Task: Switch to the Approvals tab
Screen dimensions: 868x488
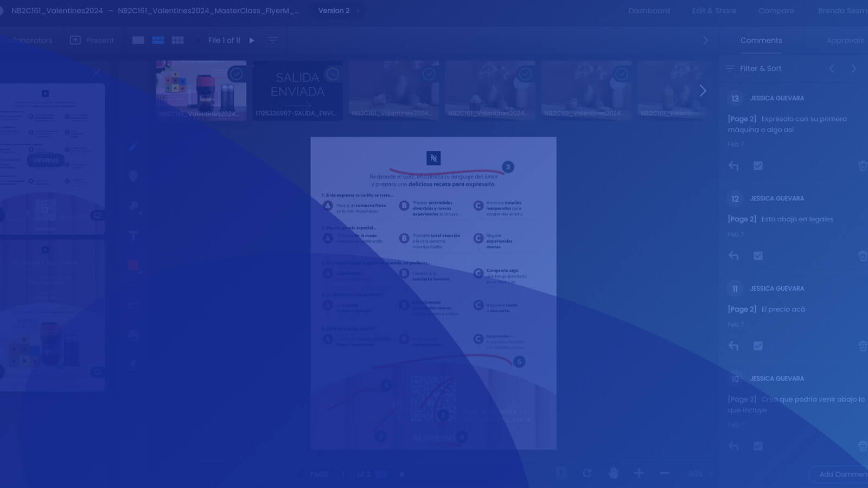Action: point(844,40)
